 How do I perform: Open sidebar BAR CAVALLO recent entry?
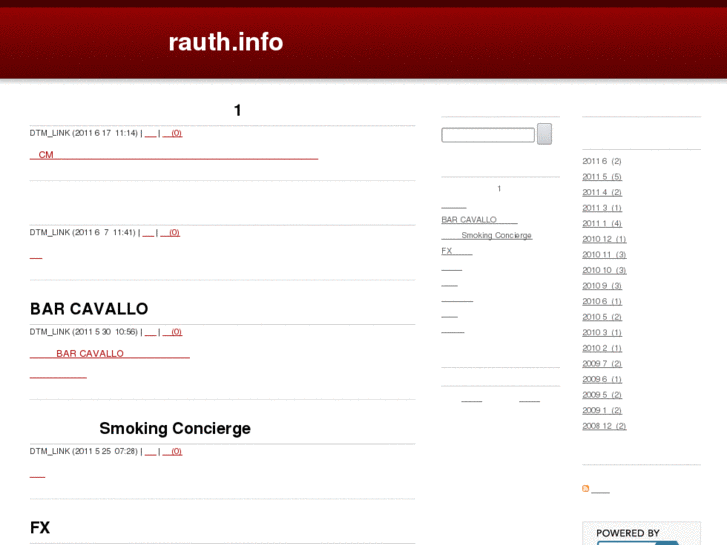(479, 219)
